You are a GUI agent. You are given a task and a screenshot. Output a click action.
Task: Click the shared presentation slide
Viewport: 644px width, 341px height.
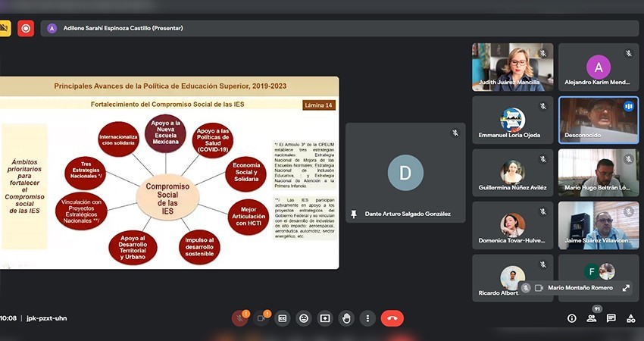pyautogui.click(x=169, y=173)
